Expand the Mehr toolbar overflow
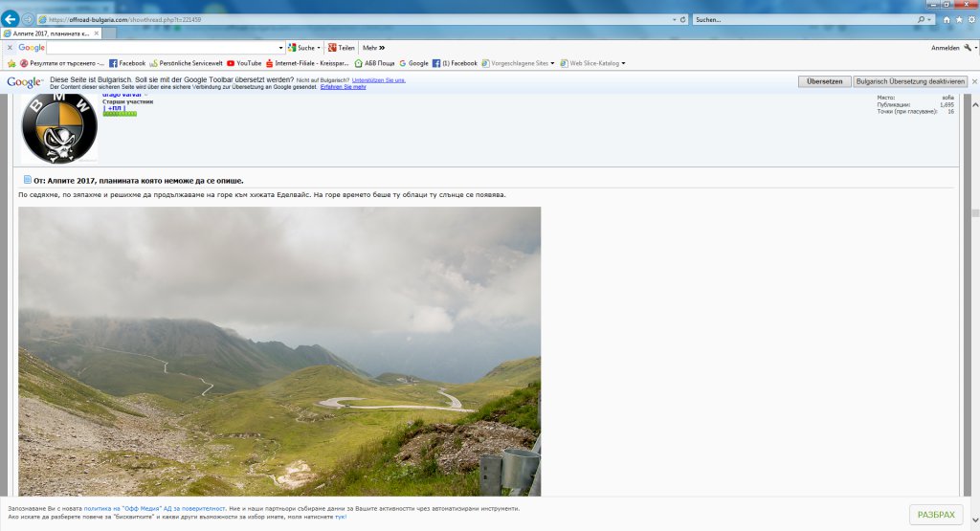Screen dimensions: 980x531 [x=373, y=48]
